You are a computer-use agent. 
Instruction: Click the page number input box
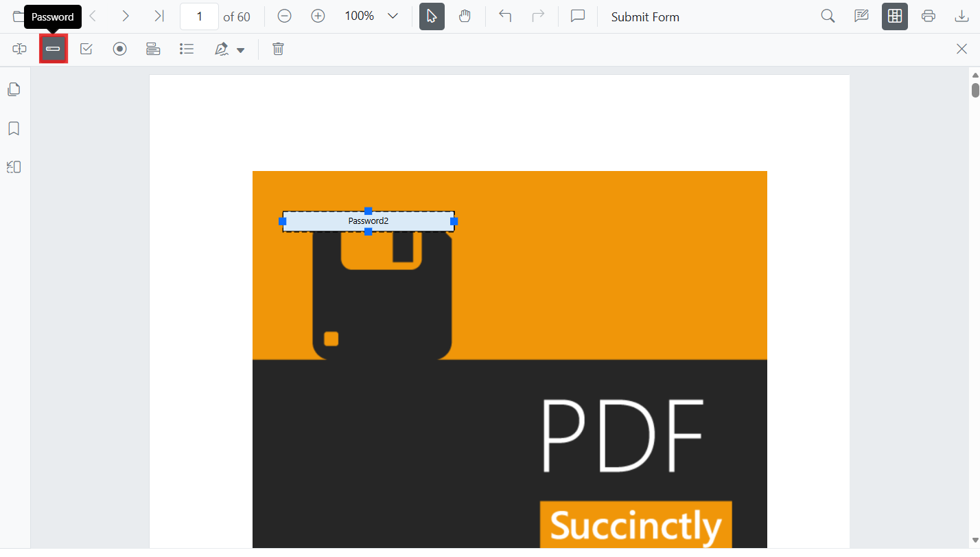(199, 16)
